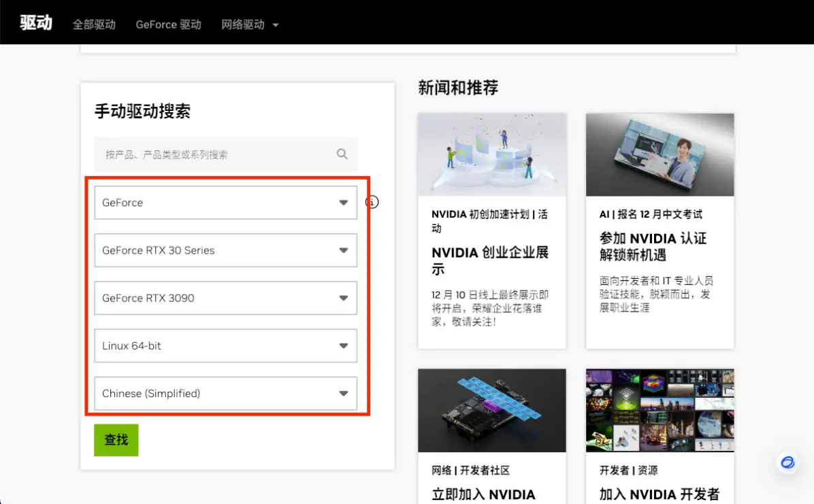Viewport: 814px width, 504px height.
Task: Click the info icon beside GeForce dropdown
Action: pos(372,202)
